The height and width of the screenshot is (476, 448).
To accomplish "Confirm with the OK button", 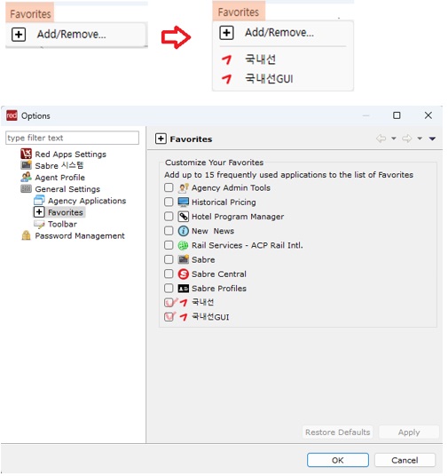I will [x=338, y=461].
